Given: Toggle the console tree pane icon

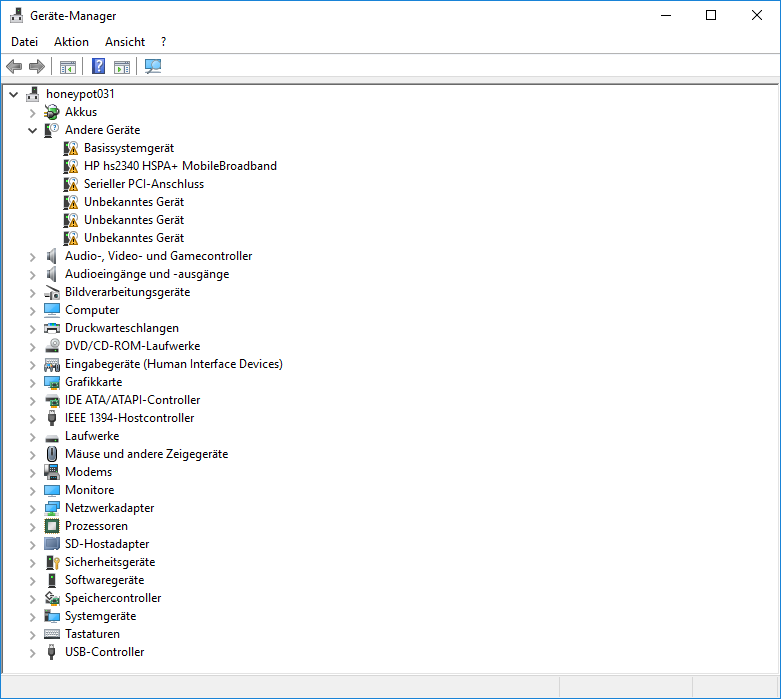Looking at the screenshot, I should point(68,66).
